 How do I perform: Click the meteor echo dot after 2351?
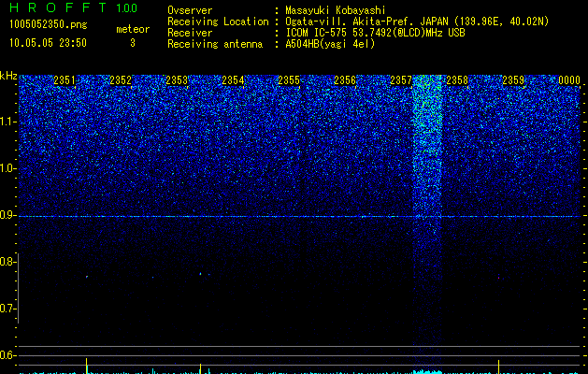point(87,277)
